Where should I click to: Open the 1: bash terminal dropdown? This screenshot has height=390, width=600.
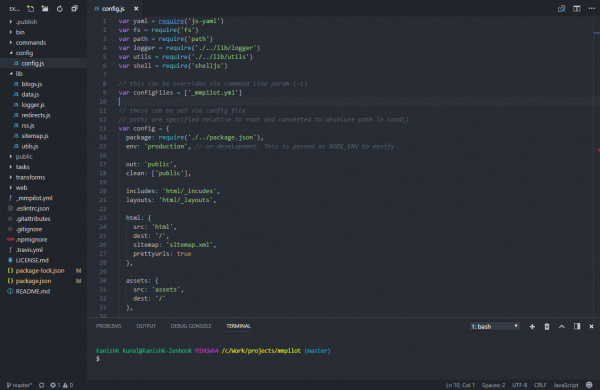pos(494,326)
